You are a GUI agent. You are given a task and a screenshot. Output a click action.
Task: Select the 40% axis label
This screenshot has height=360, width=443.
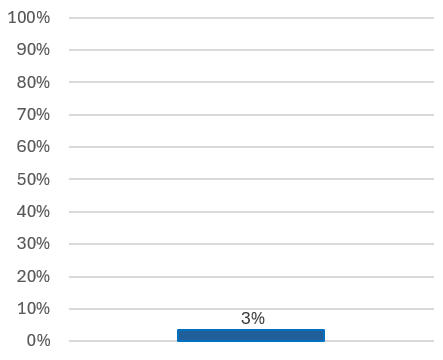pyautogui.click(x=33, y=212)
